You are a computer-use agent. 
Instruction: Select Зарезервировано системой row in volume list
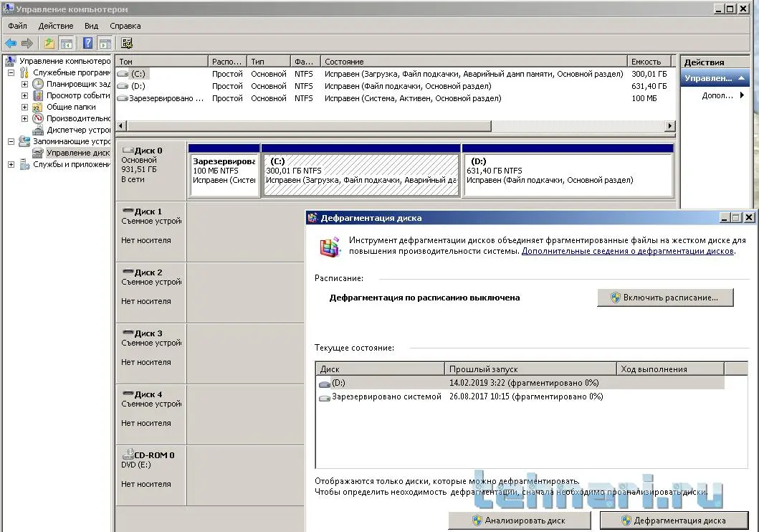396,98
